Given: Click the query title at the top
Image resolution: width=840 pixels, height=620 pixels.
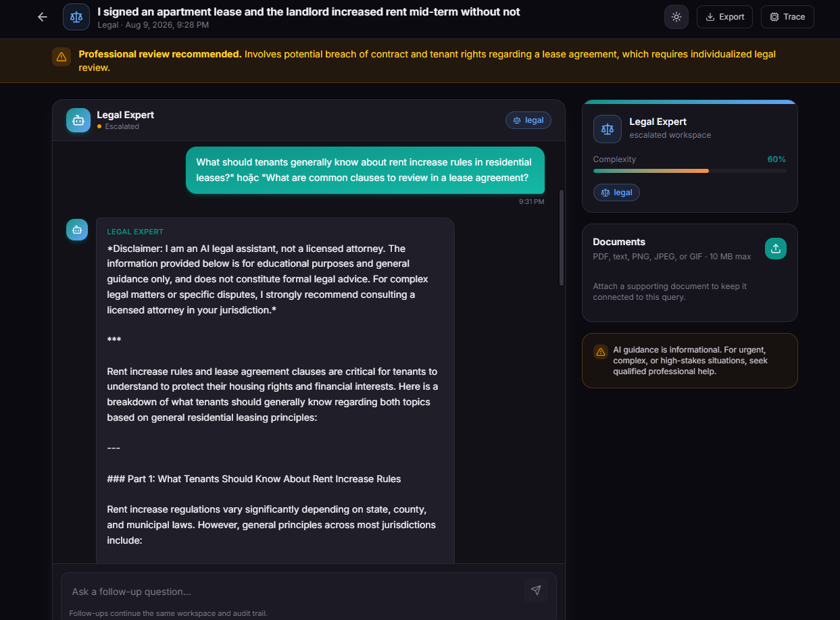Looking at the screenshot, I should click(x=309, y=12).
